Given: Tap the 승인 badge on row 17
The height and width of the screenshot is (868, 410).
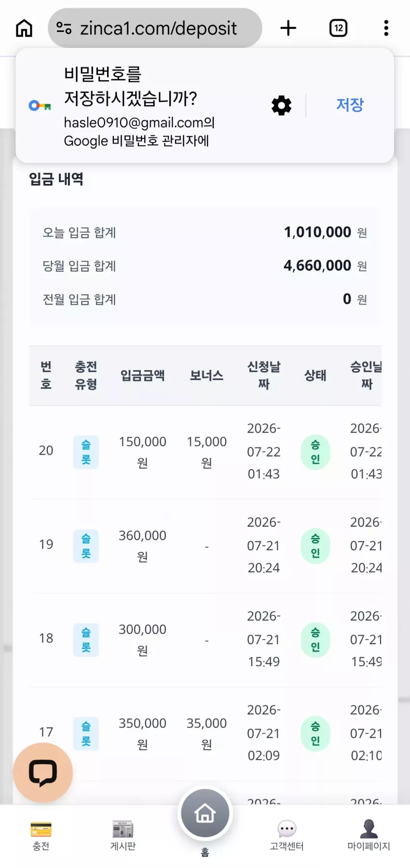Looking at the screenshot, I should click(x=315, y=734).
